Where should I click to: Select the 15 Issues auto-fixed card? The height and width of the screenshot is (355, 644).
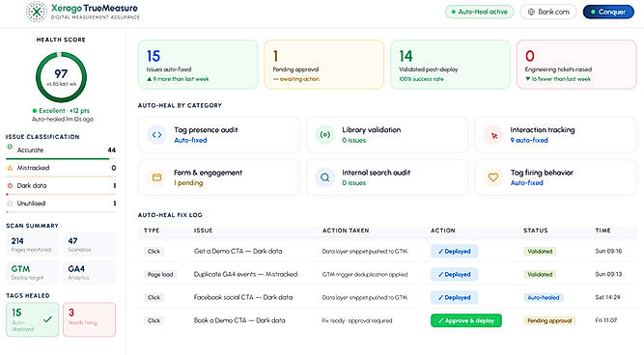[198, 65]
